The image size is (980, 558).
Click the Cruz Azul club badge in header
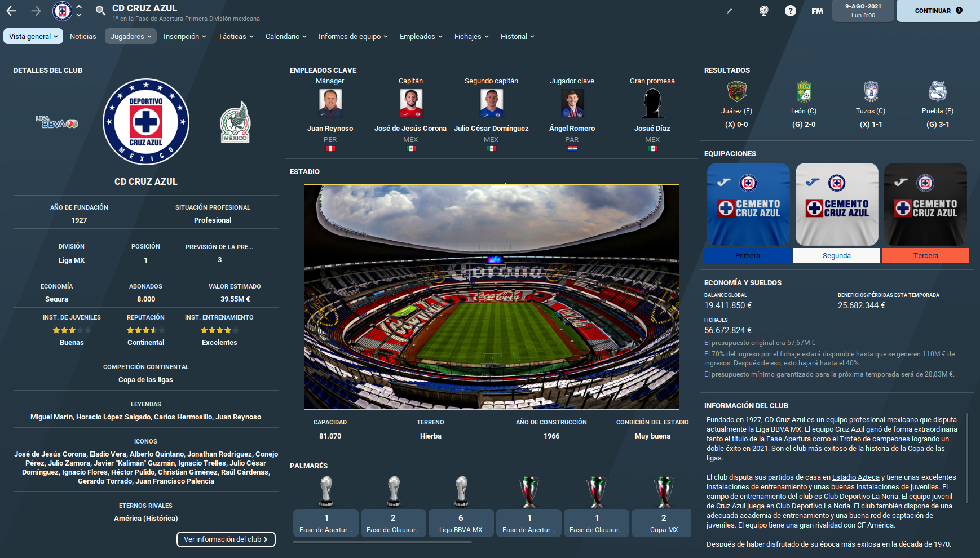(x=62, y=11)
